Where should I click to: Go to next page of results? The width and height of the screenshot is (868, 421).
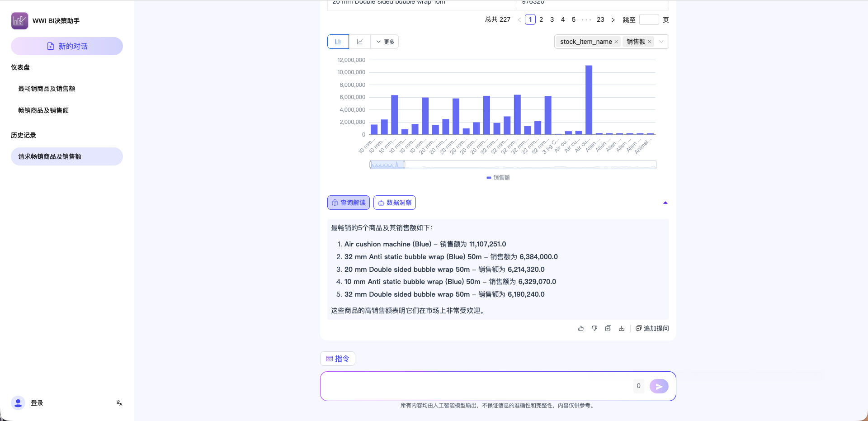[x=613, y=20]
